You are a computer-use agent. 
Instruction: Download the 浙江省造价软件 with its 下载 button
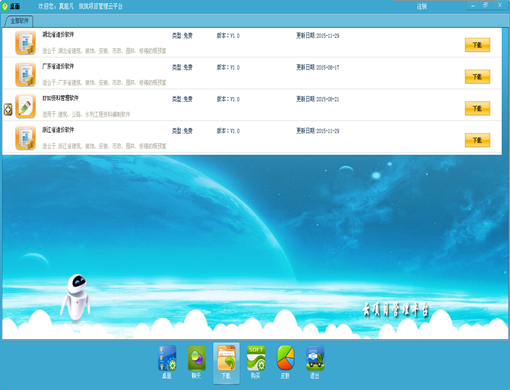click(477, 140)
